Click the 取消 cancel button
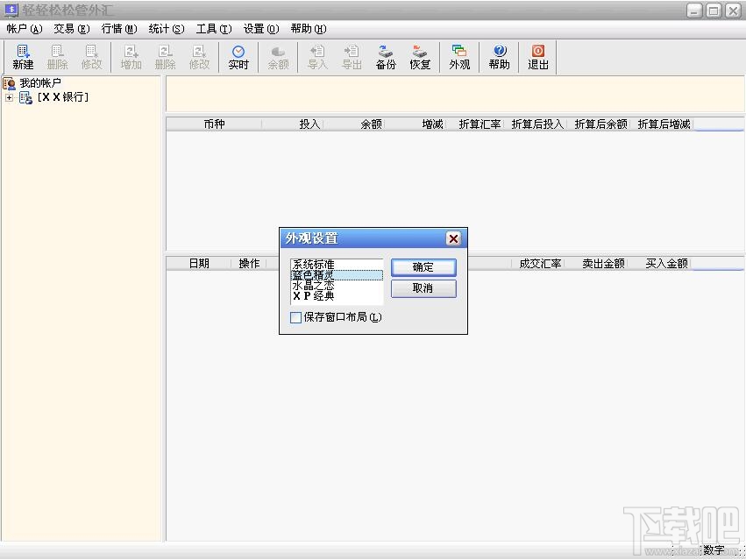Viewport: 746px width, 560px height. [423, 289]
